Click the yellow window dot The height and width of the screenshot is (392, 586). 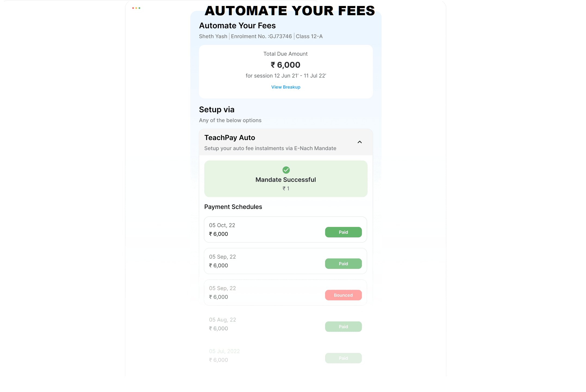136,8
